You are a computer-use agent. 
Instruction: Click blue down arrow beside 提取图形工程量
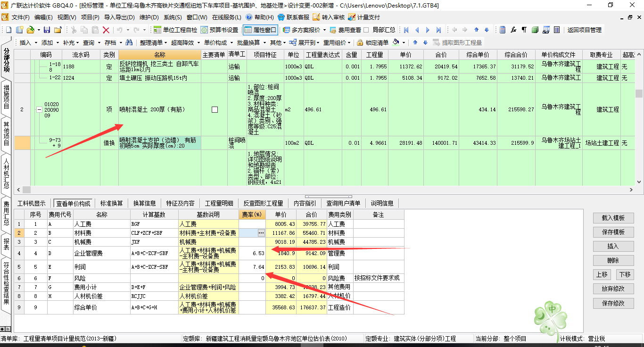coord(425,42)
